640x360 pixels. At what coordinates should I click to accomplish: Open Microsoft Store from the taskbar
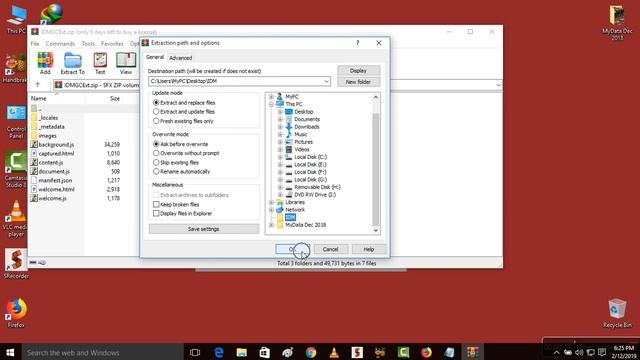click(264, 352)
